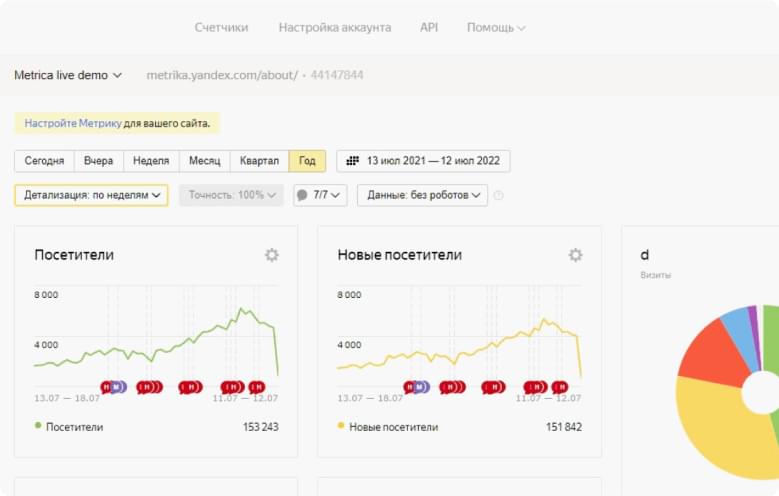Select the Неделя period
This screenshot has width=779, height=496.
point(151,161)
